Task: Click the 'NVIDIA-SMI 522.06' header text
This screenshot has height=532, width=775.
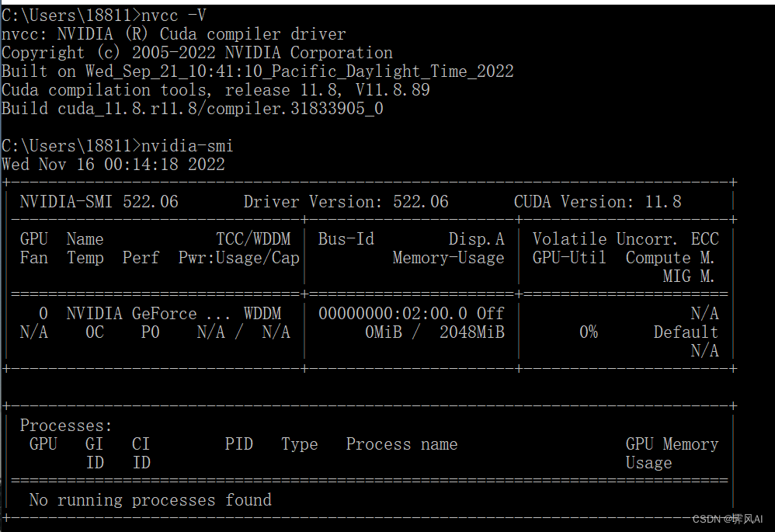Action: pos(99,202)
